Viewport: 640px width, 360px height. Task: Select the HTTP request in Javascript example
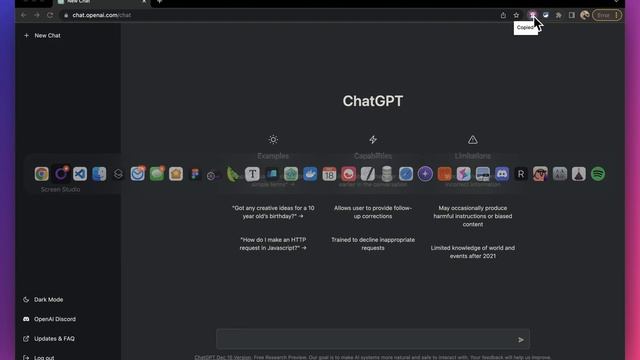coord(273,244)
